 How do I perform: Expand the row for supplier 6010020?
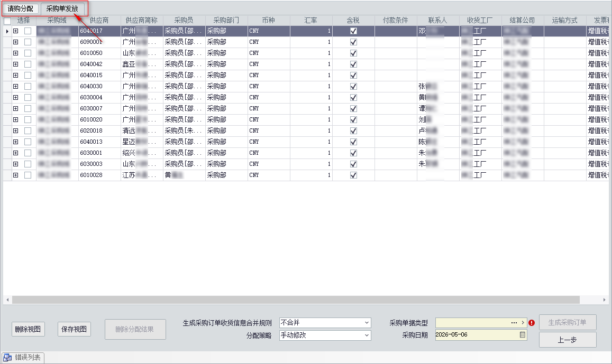(x=16, y=119)
